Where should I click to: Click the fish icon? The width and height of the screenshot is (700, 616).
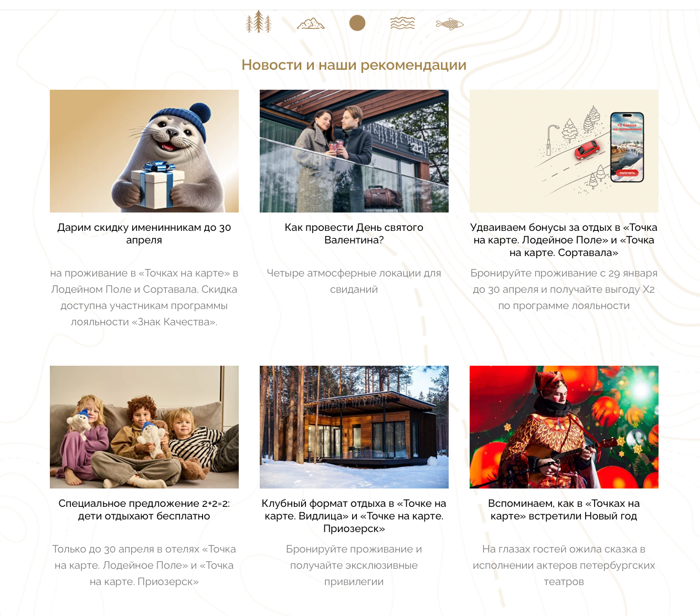click(x=450, y=24)
